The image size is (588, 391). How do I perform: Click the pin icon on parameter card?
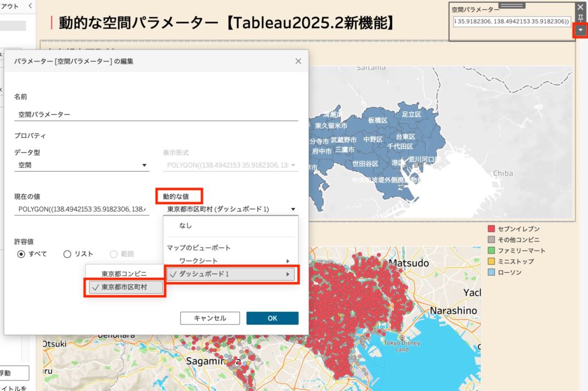580,18
